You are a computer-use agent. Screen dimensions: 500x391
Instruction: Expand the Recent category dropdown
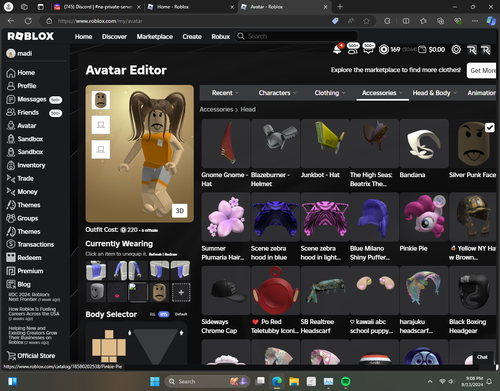226,93
